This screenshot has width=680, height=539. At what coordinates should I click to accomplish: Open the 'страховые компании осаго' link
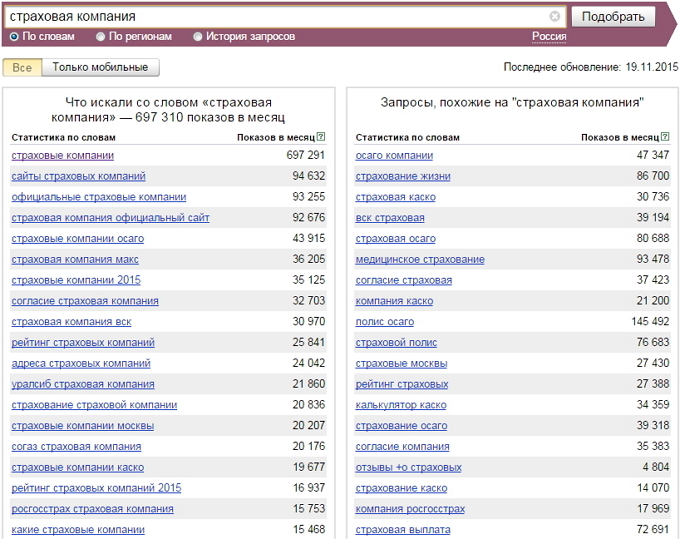tap(78, 239)
